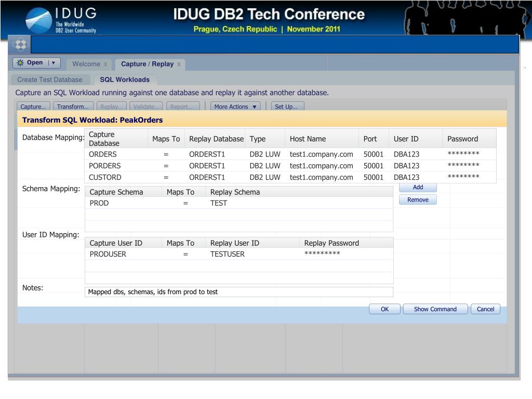Click the Validate... toolbar button
532x399 pixels.
pyautogui.click(x=146, y=107)
